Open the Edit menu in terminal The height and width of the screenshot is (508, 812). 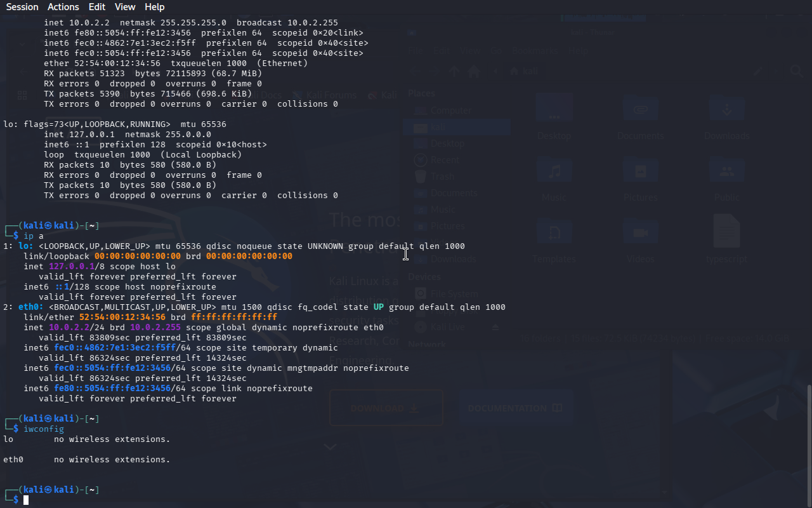(97, 7)
